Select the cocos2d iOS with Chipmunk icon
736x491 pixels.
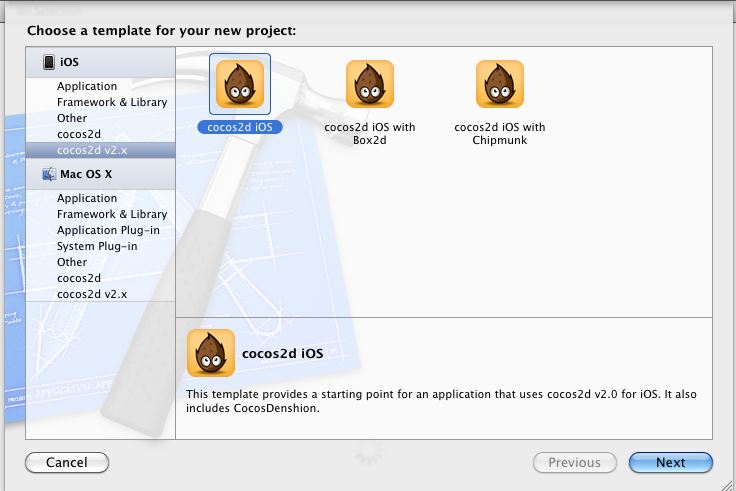500,84
